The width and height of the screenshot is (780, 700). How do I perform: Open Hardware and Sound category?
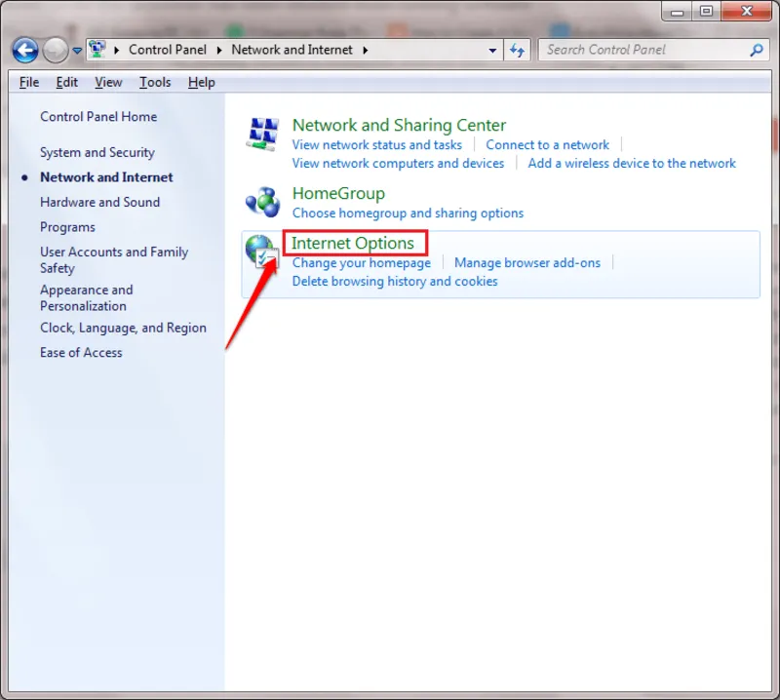click(100, 202)
